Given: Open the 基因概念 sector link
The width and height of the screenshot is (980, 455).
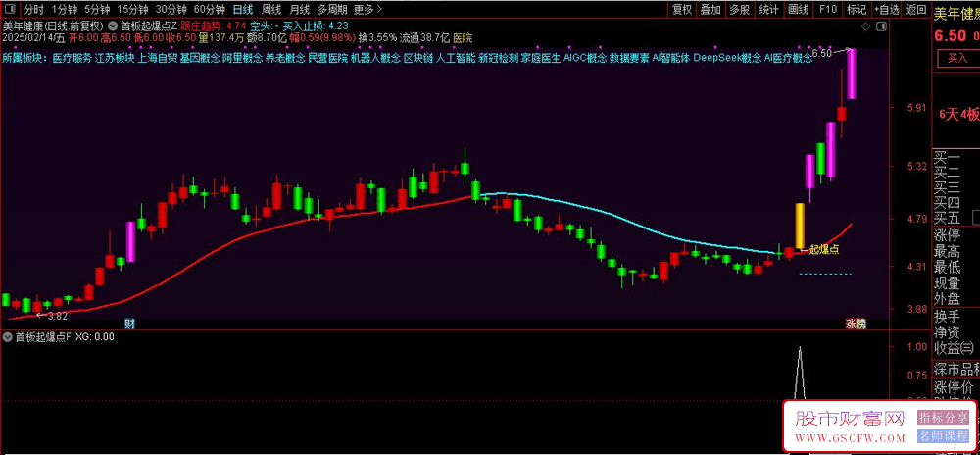Looking at the screenshot, I should point(199,59).
